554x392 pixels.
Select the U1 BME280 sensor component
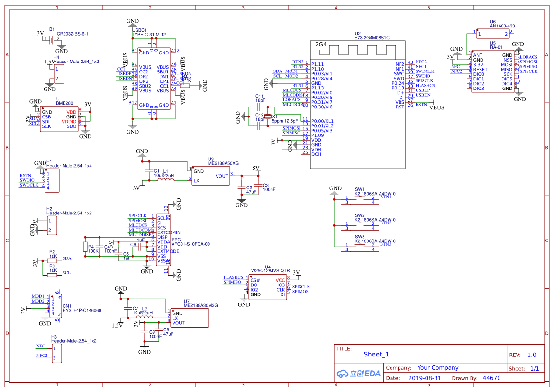point(59,119)
